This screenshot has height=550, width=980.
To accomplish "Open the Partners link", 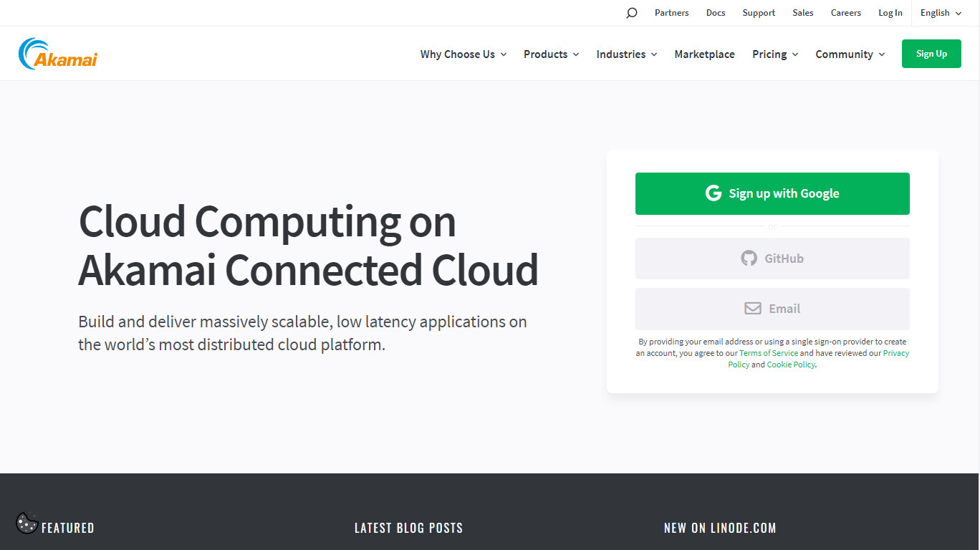I will pos(672,13).
